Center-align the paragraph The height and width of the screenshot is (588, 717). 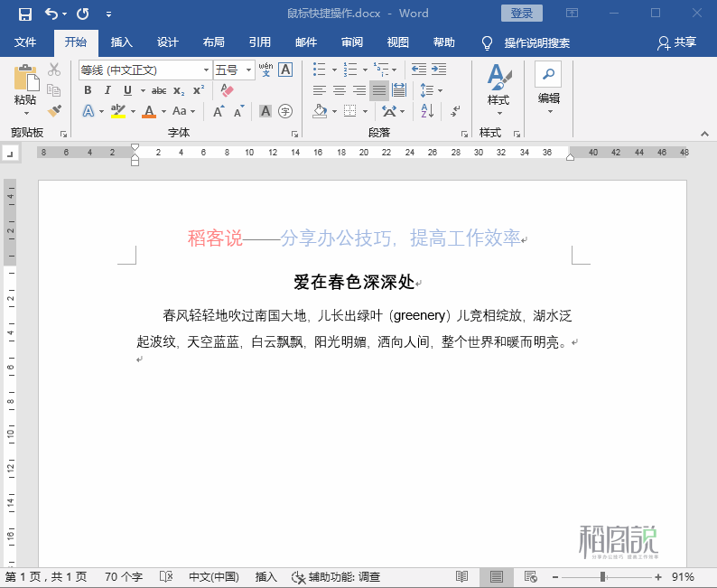click(x=340, y=90)
